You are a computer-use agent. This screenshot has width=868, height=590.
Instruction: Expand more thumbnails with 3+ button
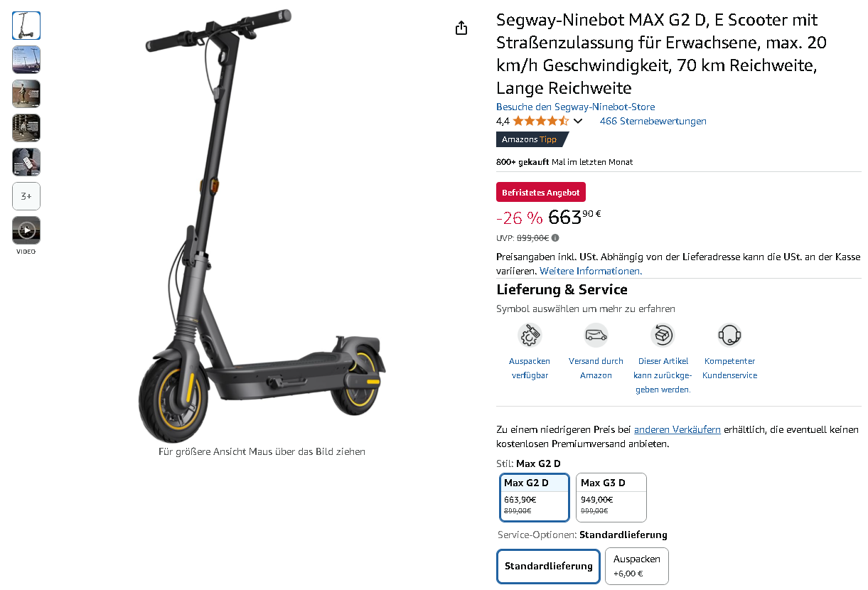click(x=26, y=196)
